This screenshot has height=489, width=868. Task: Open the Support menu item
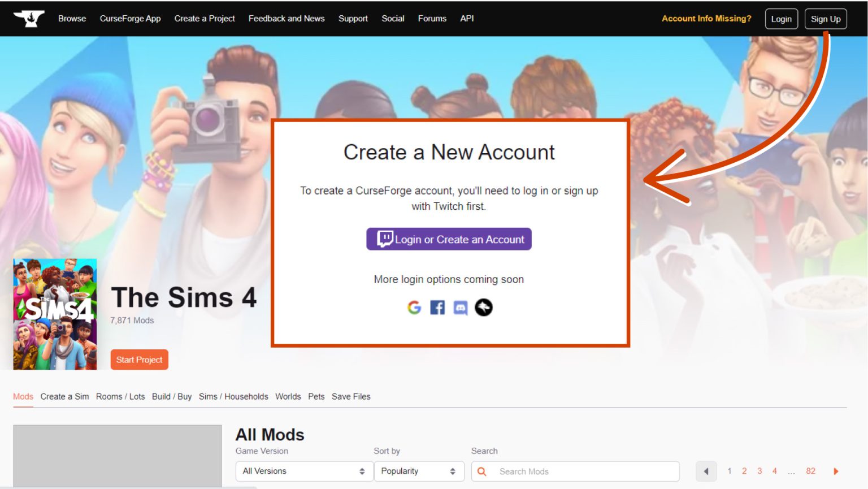(353, 18)
